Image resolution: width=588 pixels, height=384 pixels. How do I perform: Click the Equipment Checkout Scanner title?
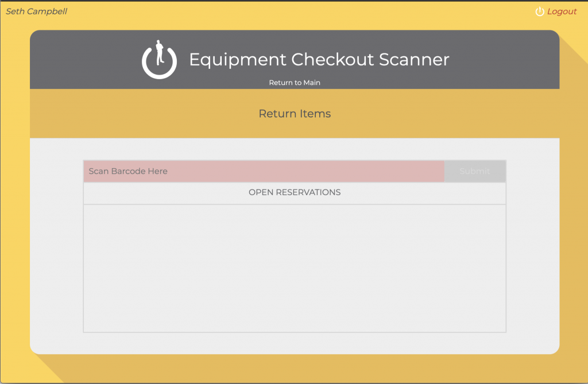(x=319, y=60)
